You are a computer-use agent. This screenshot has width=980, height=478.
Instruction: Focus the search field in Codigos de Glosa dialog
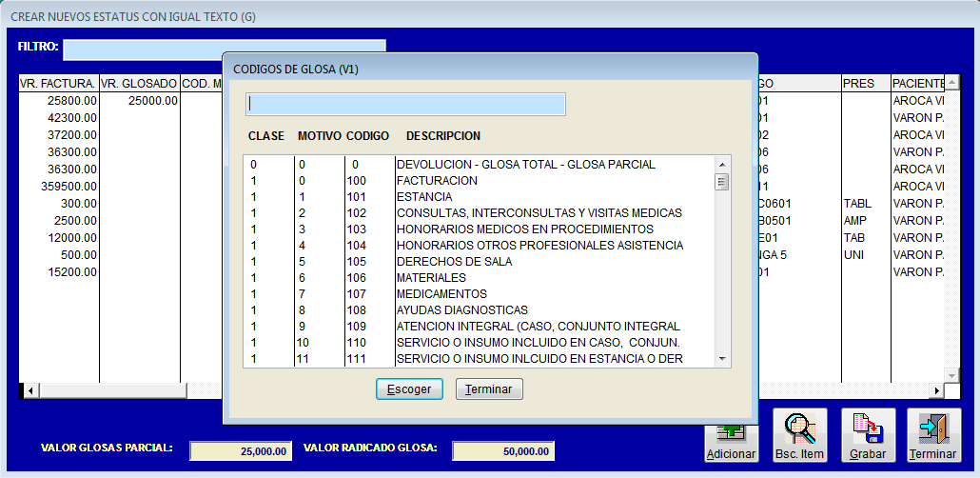405,104
